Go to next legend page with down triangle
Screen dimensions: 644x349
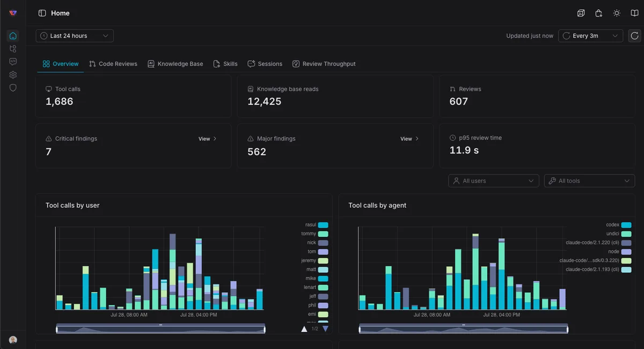[325, 329]
